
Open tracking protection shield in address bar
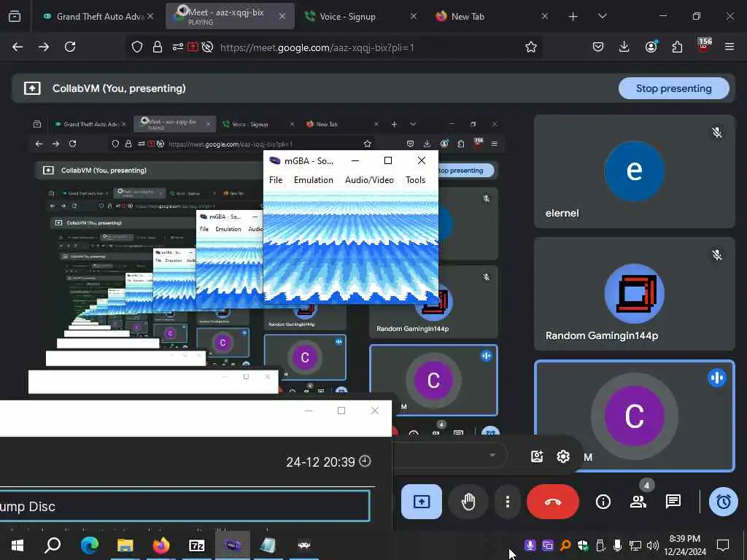pyautogui.click(x=137, y=47)
